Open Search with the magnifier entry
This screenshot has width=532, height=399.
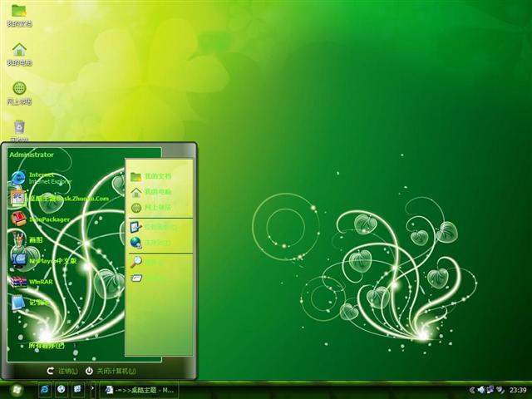click(x=146, y=262)
